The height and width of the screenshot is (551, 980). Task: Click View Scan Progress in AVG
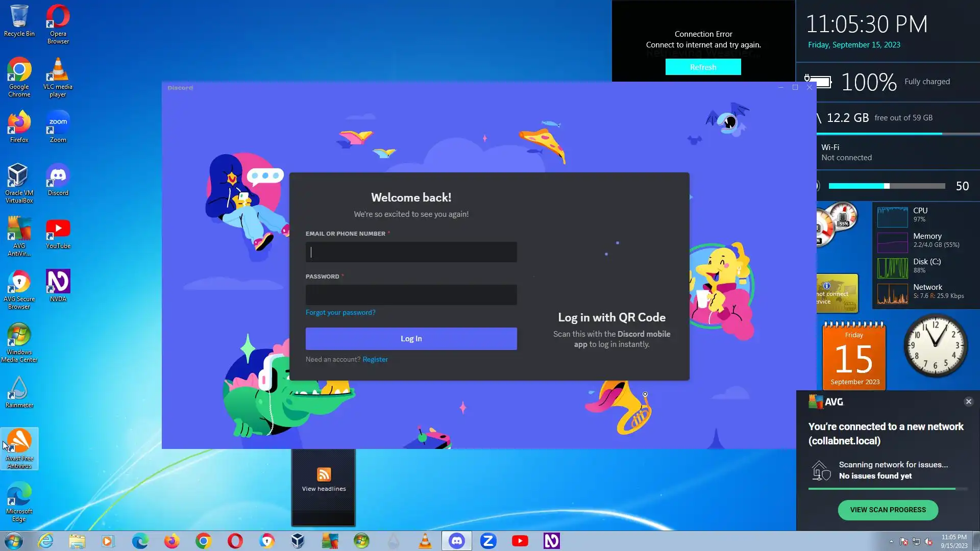pyautogui.click(x=888, y=510)
